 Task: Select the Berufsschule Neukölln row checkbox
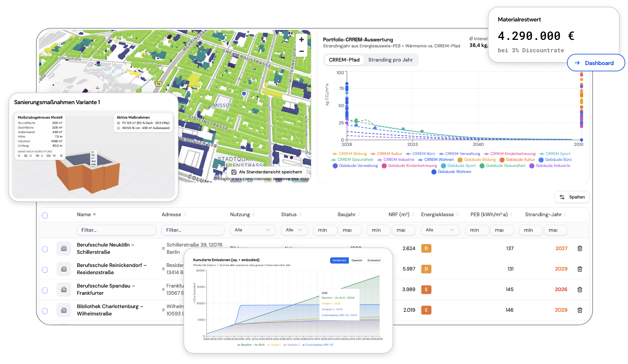(x=45, y=249)
